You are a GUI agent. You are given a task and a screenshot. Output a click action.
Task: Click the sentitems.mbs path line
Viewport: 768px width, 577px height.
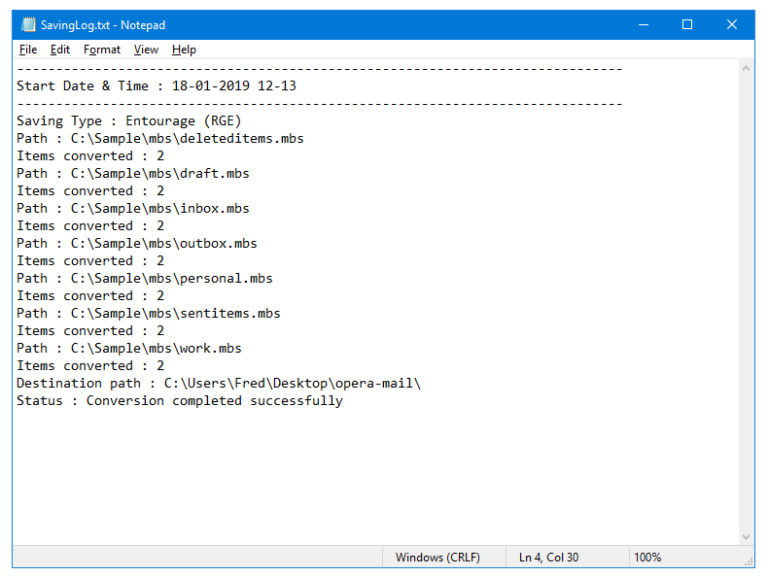pos(148,313)
